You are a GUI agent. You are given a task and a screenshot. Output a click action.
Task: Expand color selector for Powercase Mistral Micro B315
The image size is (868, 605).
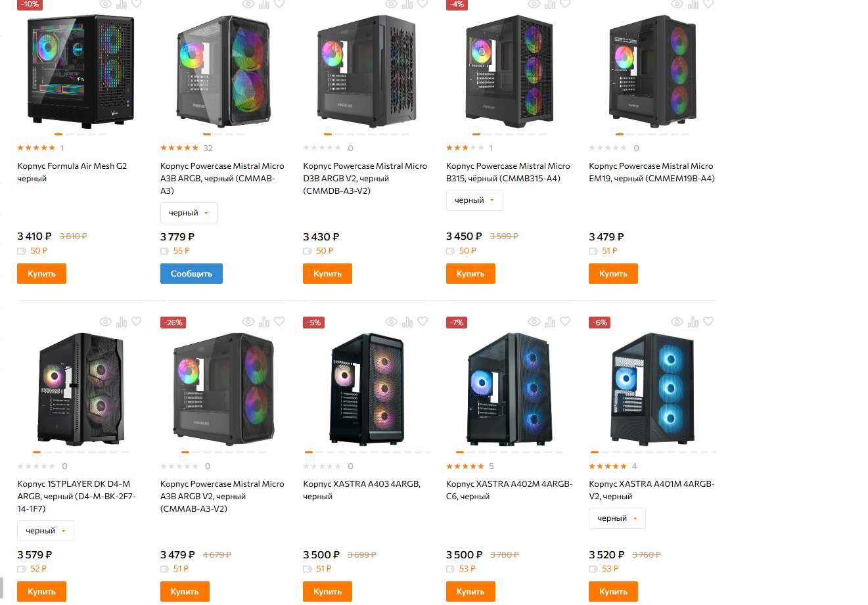coord(474,200)
